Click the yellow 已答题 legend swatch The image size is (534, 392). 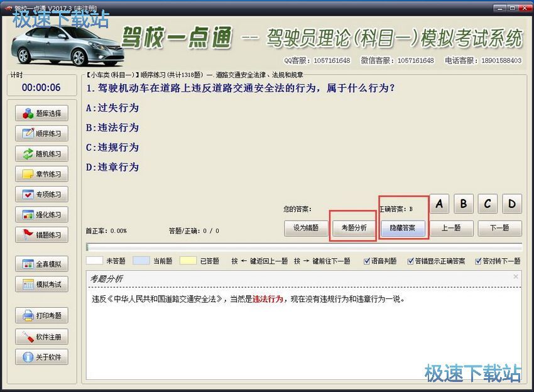click(188, 261)
